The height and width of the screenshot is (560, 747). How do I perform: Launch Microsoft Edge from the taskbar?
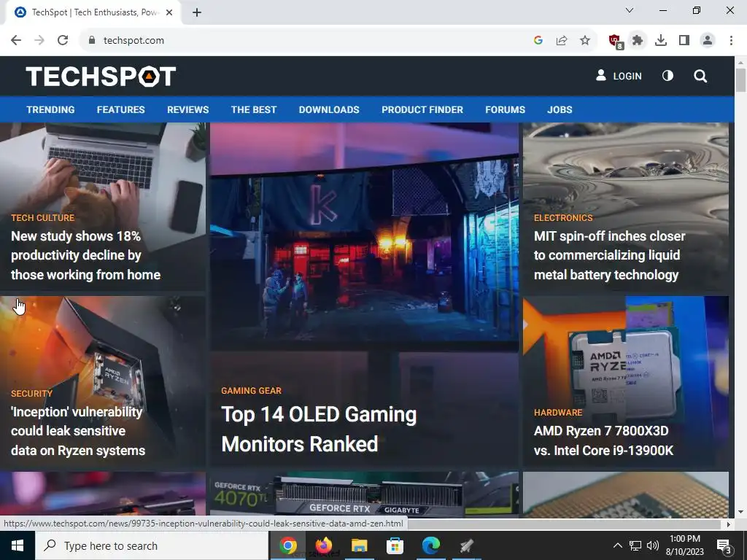(430, 545)
